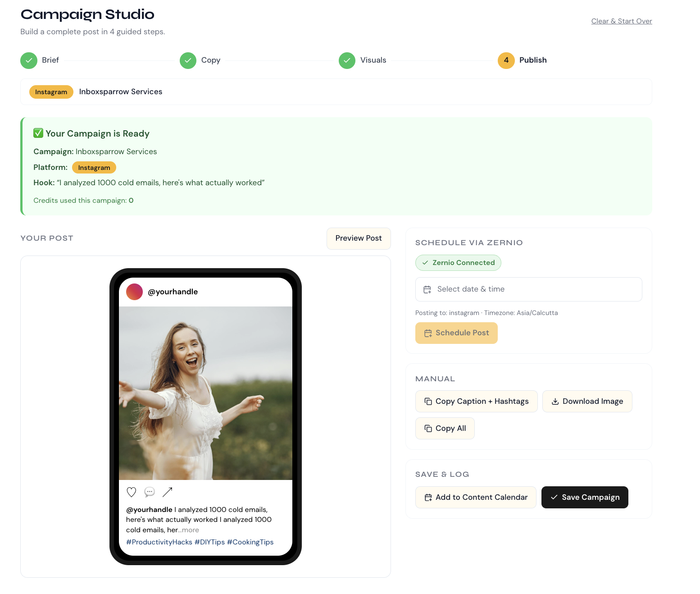Image resolution: width=700 pixels, height=594 pixels.
Task: Click the 'Inboxsparrow Services' title in header bar
Action: (121, 91)
